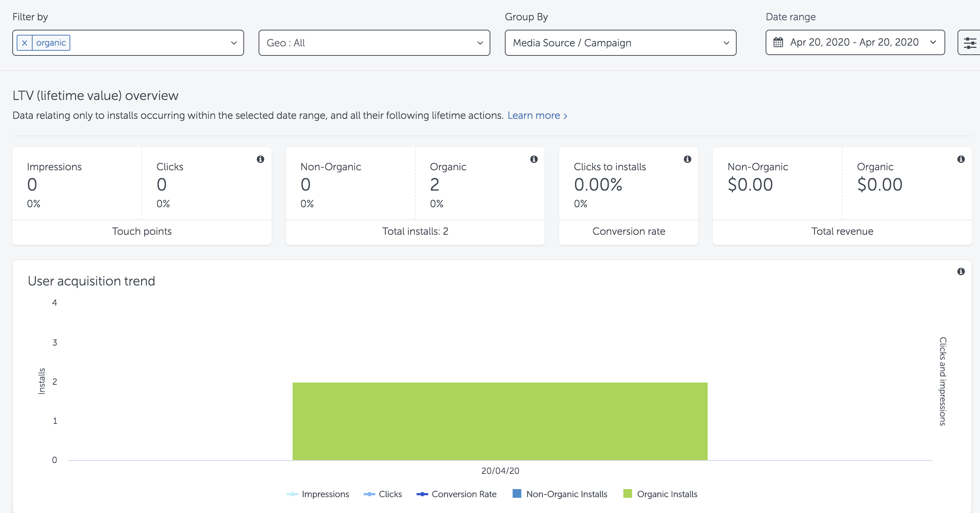The width and height of the screenshot is (980, 513).
Task: Click the green organic installs bar
Action: [499, 421]
